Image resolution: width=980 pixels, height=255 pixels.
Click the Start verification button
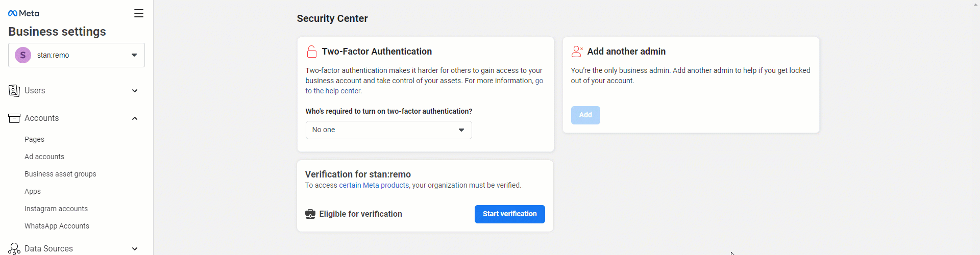[510, 214]
